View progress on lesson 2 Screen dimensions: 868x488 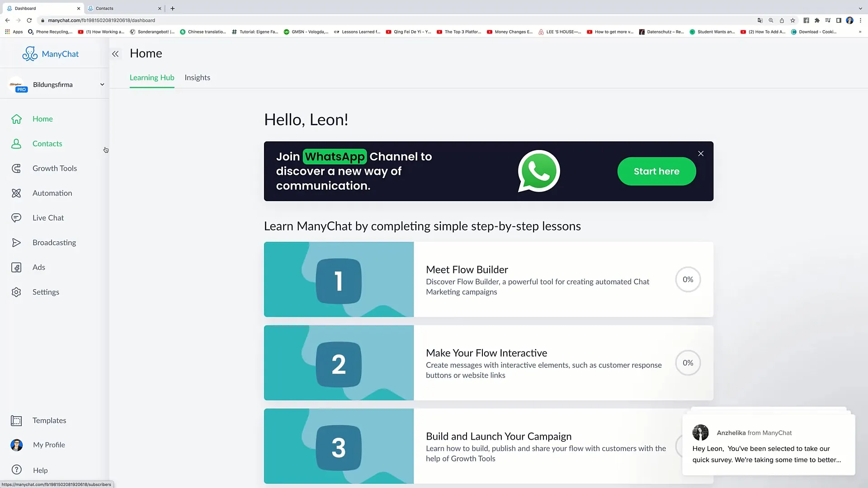(x=689, y=362)
